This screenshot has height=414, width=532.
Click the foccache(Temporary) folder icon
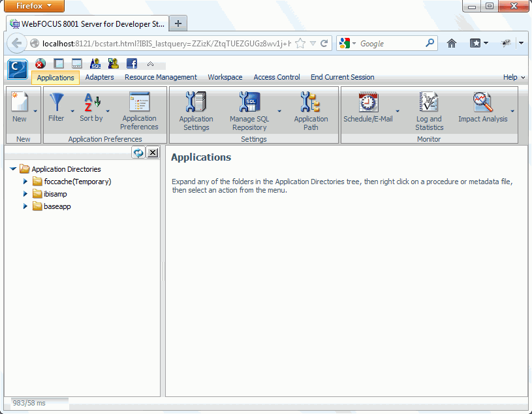coord(37,182)
